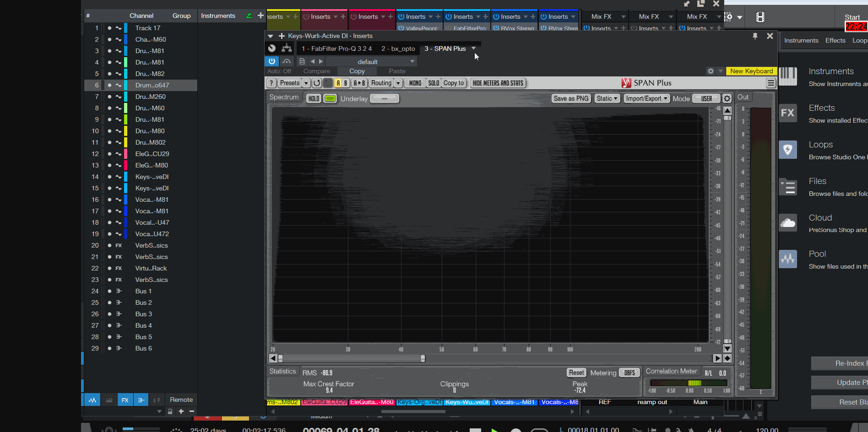Image resolution: width=868 pixels, height=432 pixels.
Task: Toggle FX channels filter button
Action: (125, 400)
